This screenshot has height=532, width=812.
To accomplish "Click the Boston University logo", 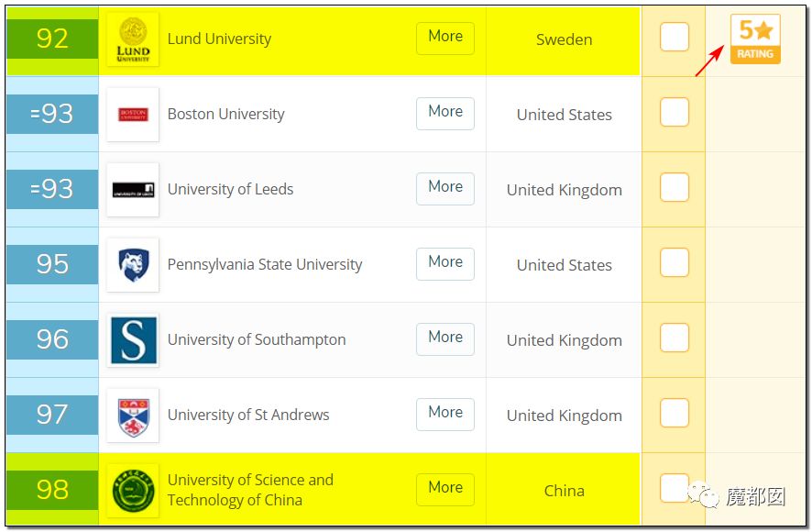I will coord(133,115).
